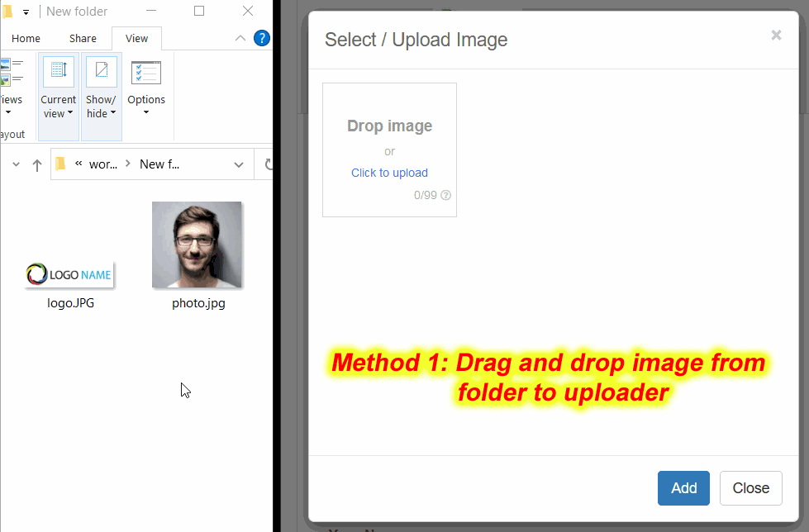Click the refresh icon beside address bar
Screen dimensions: 809x532
268,165
